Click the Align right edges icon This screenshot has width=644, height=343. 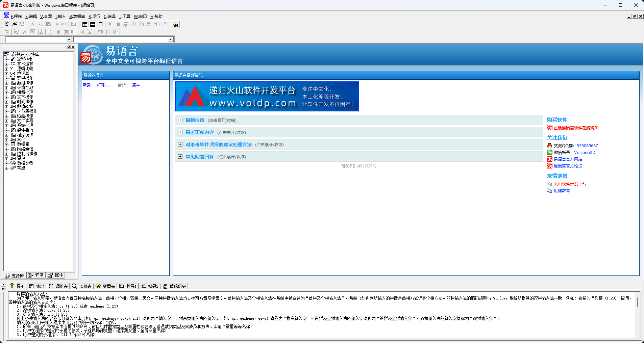[24, 32]
